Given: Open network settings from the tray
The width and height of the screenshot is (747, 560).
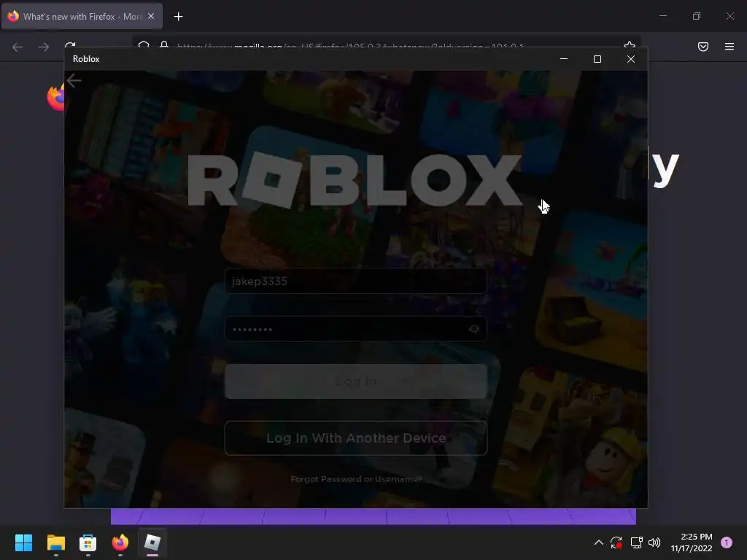Looking at the screenshot, I should [636, 542].
